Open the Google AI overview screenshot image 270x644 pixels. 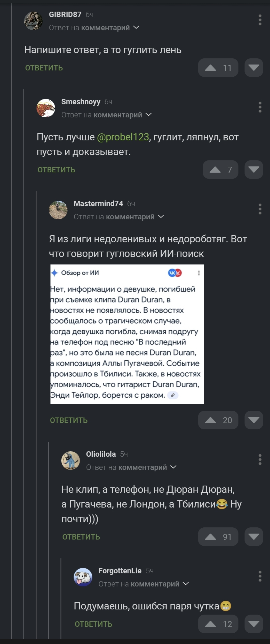(127, 334)
